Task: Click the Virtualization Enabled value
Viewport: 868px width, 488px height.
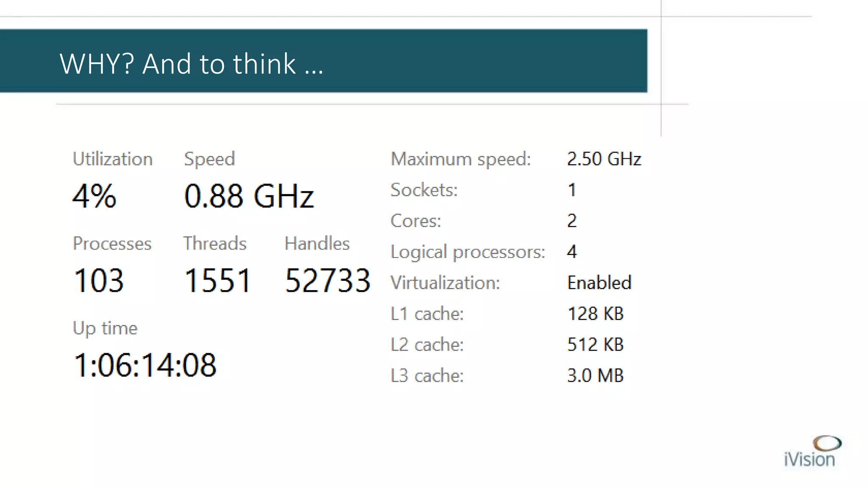Action: point(599,283)
